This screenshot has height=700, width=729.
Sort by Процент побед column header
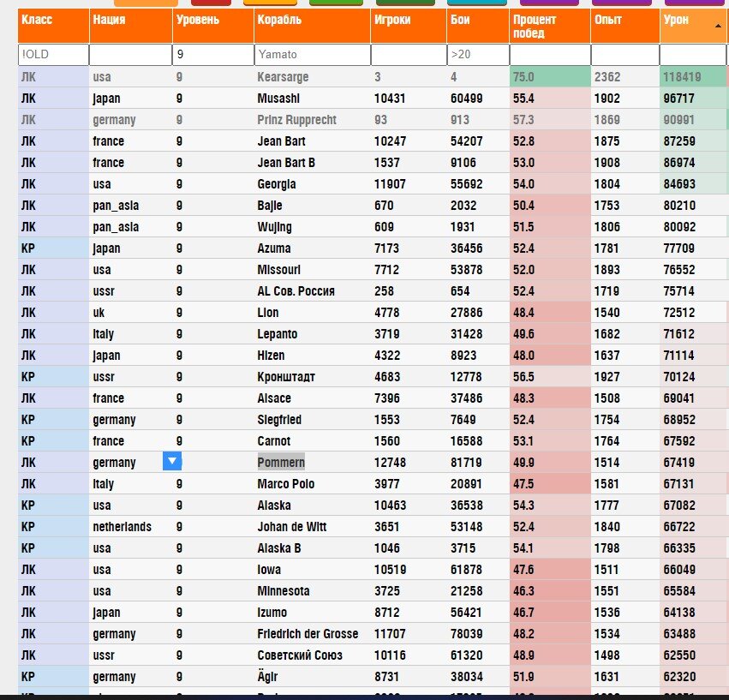[x=550, y=26]
